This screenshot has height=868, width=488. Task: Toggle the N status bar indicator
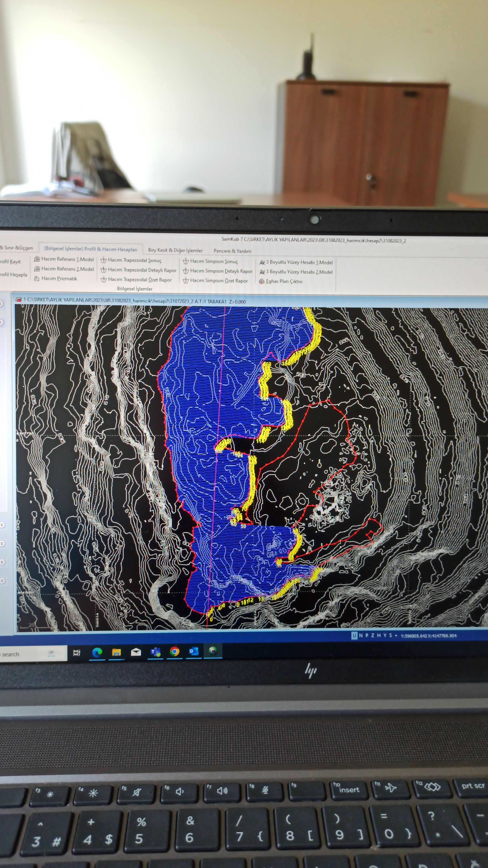tap(361, 635)
